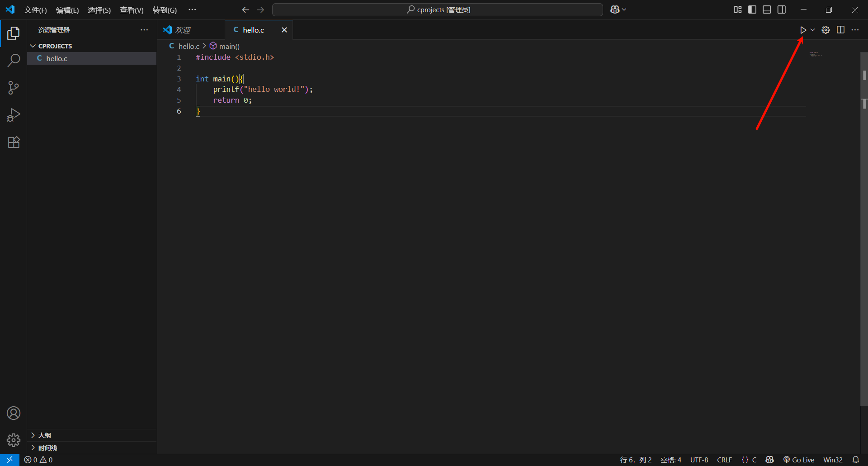The image size is (868, 466).
Task: Toggle the primary side bar visibility
Action: pos(752,10)
